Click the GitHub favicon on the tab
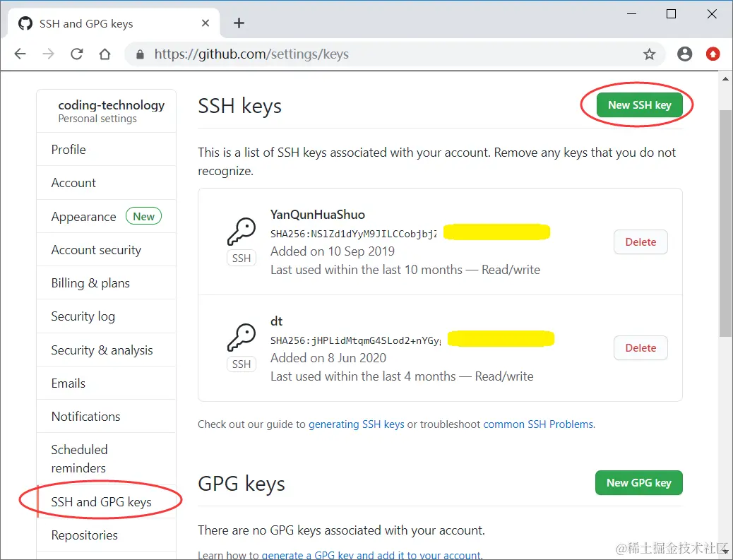733x560 pixels. [x=25, y=23]
